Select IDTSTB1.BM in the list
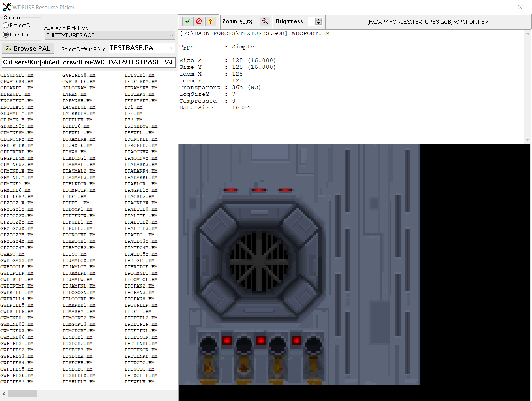The width and height of the screenshot is (532, 401). point(139,75)
